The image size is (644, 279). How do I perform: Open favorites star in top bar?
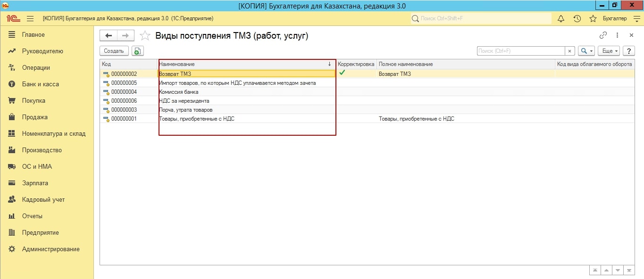593,19
